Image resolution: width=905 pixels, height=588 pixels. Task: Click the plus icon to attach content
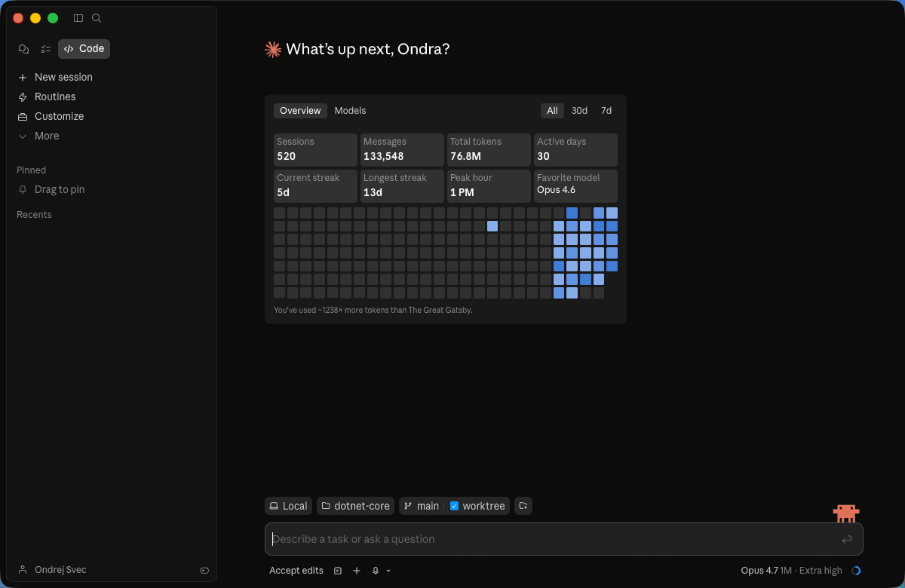click(356, 571)
